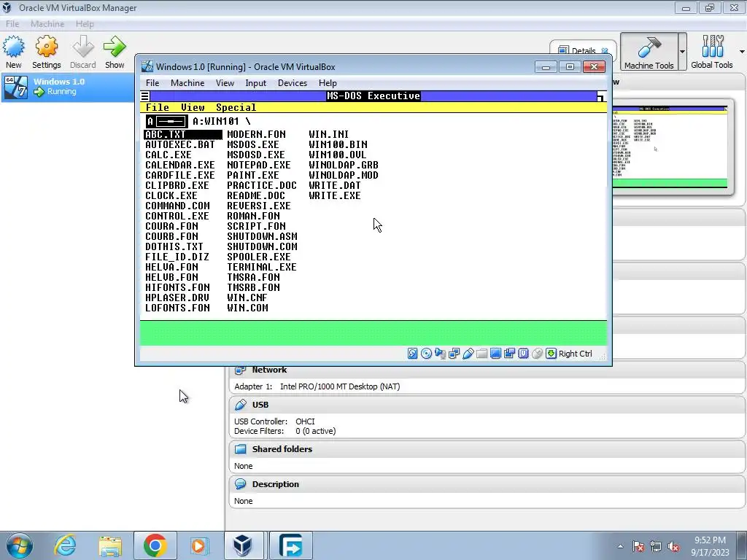This screenshot has width=747, height=560.
Task: Open Input menu in VM window
Action: [255, 83]
